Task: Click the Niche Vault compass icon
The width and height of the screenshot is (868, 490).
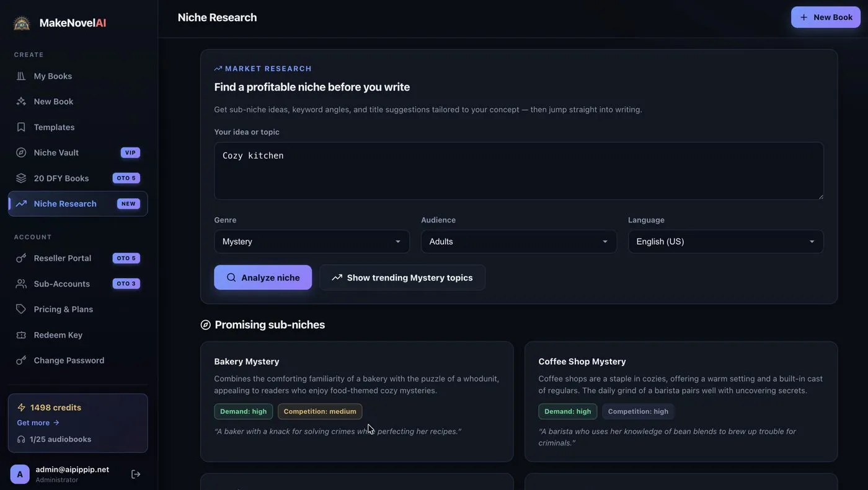Action: [x=21, y=152]
